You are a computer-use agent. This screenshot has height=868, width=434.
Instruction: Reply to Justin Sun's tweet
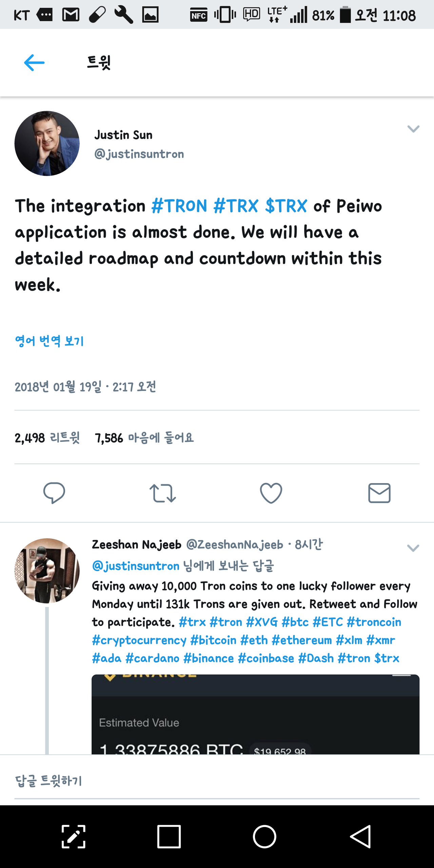point(54,493)
